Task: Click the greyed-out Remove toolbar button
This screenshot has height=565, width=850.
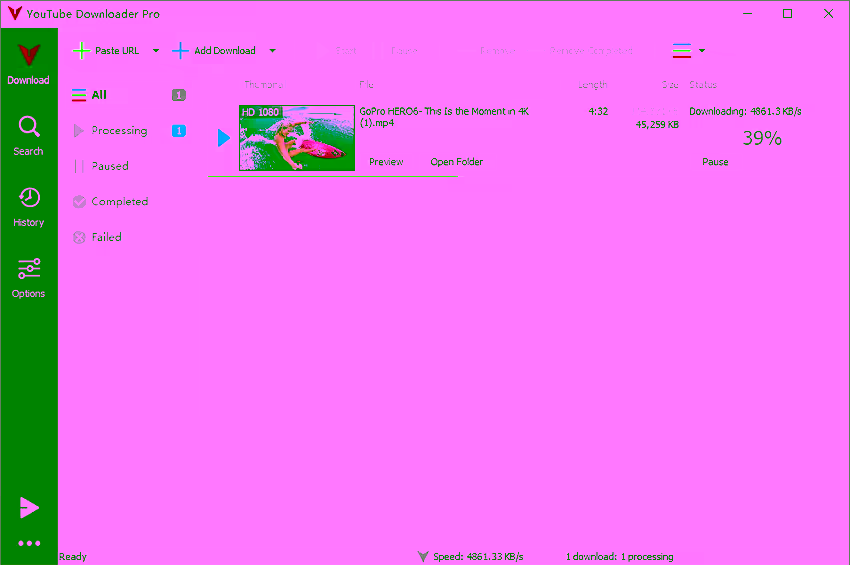Action: (497, 50)
